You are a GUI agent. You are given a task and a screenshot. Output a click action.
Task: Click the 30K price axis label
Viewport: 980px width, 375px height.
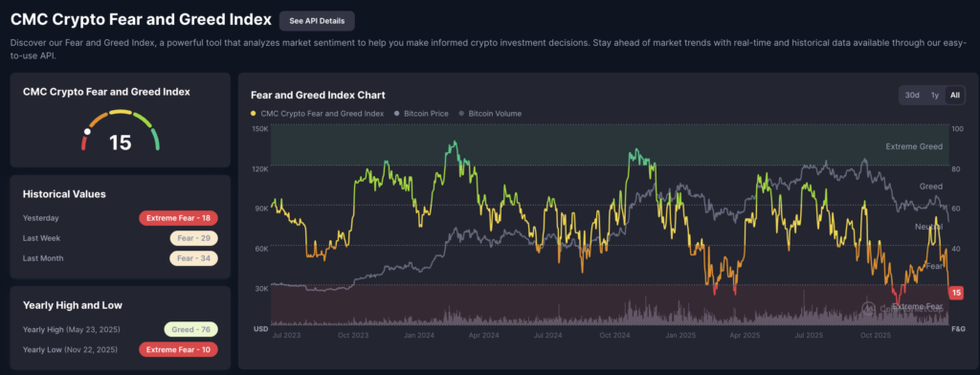coord(261,288)
